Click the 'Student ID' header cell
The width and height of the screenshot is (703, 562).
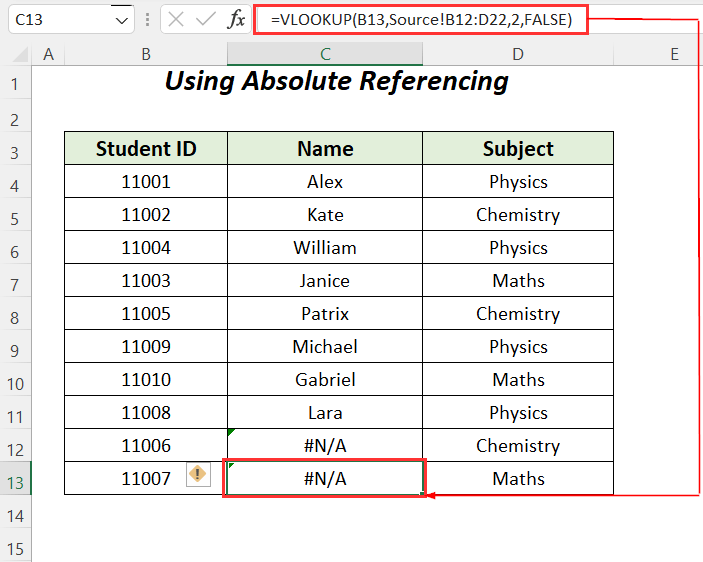tap(146, 148)
